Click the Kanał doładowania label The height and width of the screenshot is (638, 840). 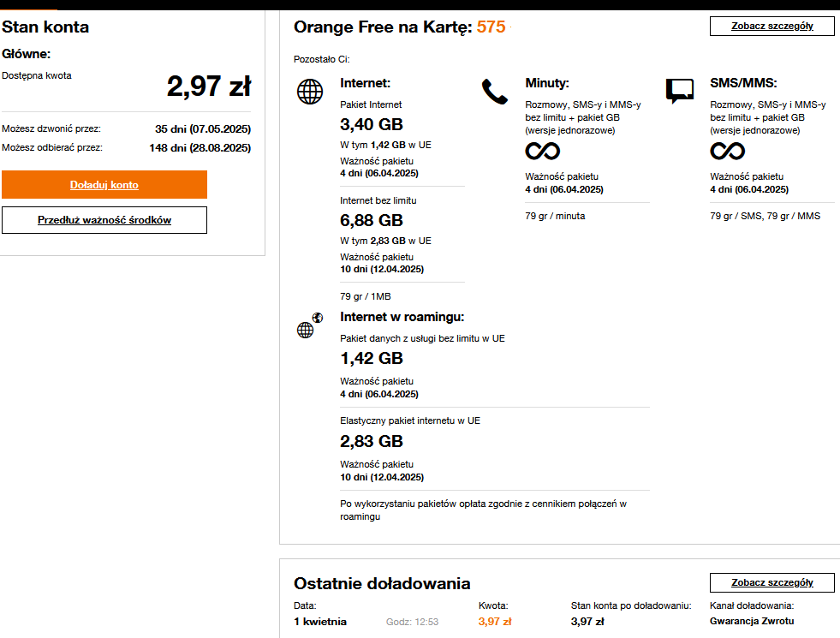pyautogui.click(x=752, y=605)
